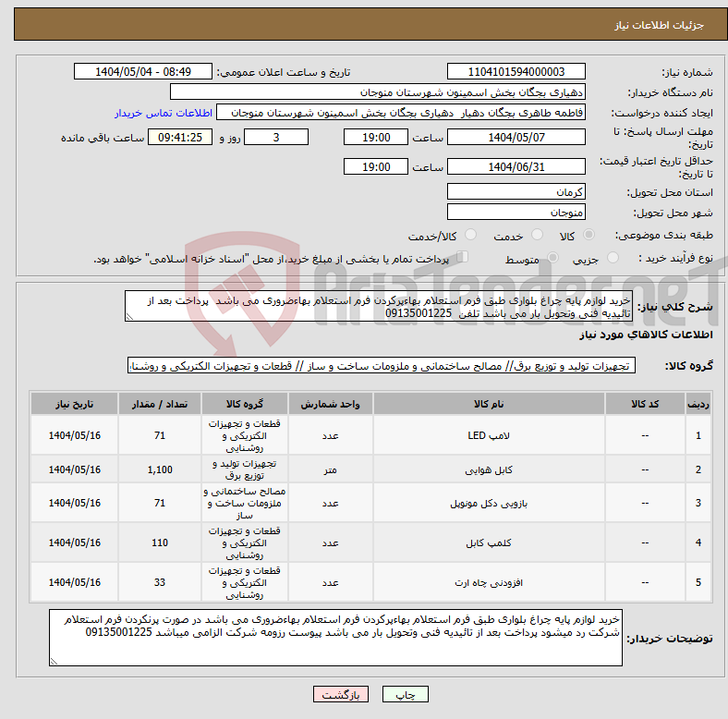Click the resize handle of buyer notes textarea
This screenshot has width=728, height=719.
click(x=54, y=661)
